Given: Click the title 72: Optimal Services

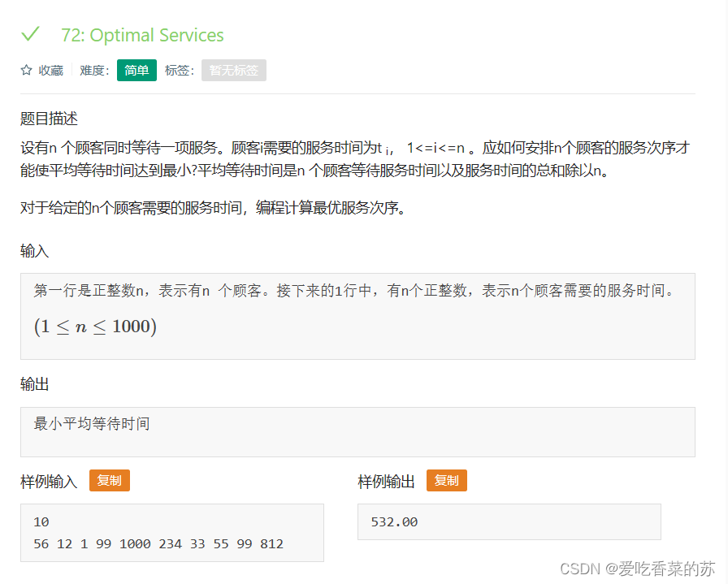Looking at the screenshot, I should 143,35.
